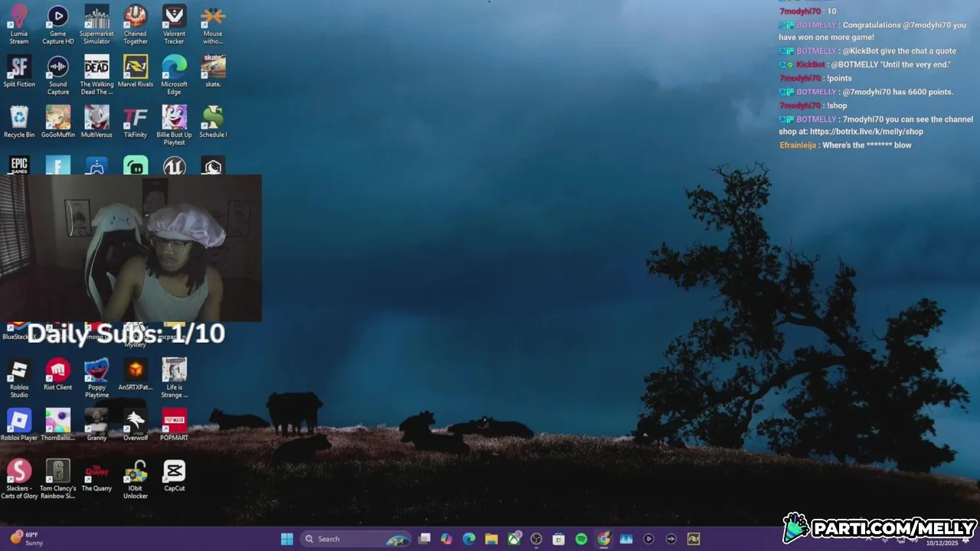Open the AnSRTXPat... desktop shortcut
Image resolution: width=980 pixels, height=551 pixels.
coord(136,374)
